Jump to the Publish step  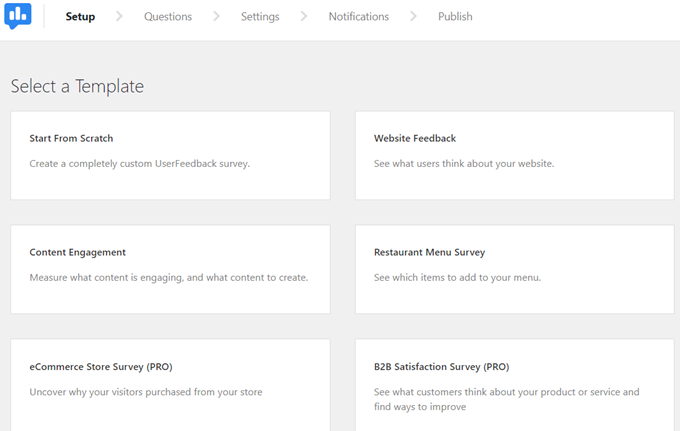click(x=455, y=17)
